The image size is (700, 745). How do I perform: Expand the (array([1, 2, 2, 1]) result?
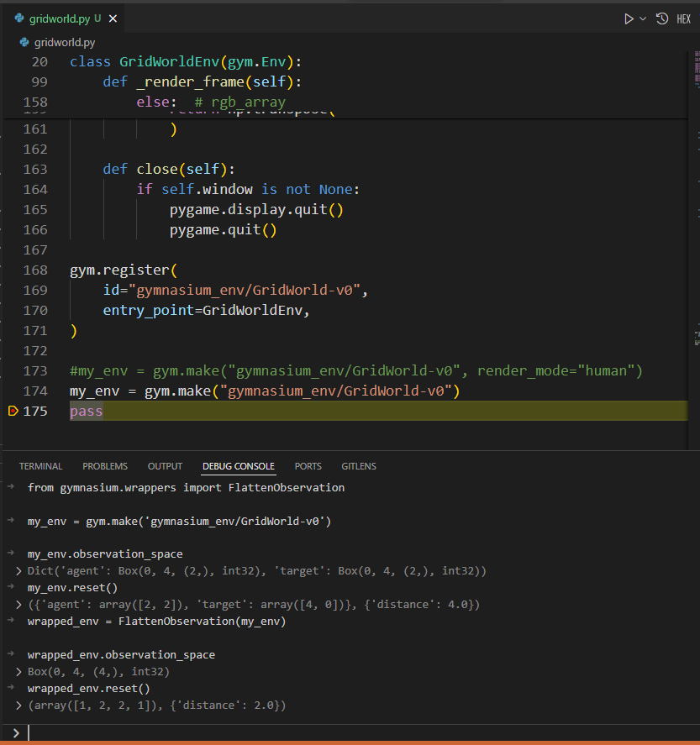[18, 706]
